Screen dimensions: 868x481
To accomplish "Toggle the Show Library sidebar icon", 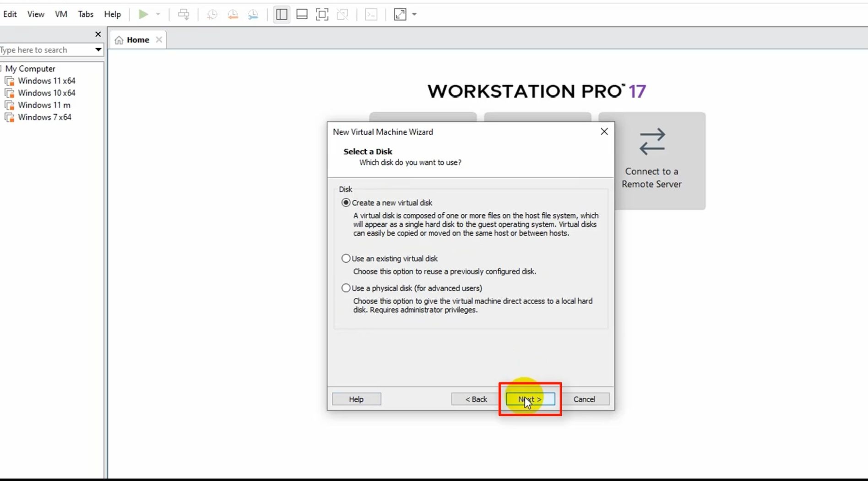I will [282, 14].
